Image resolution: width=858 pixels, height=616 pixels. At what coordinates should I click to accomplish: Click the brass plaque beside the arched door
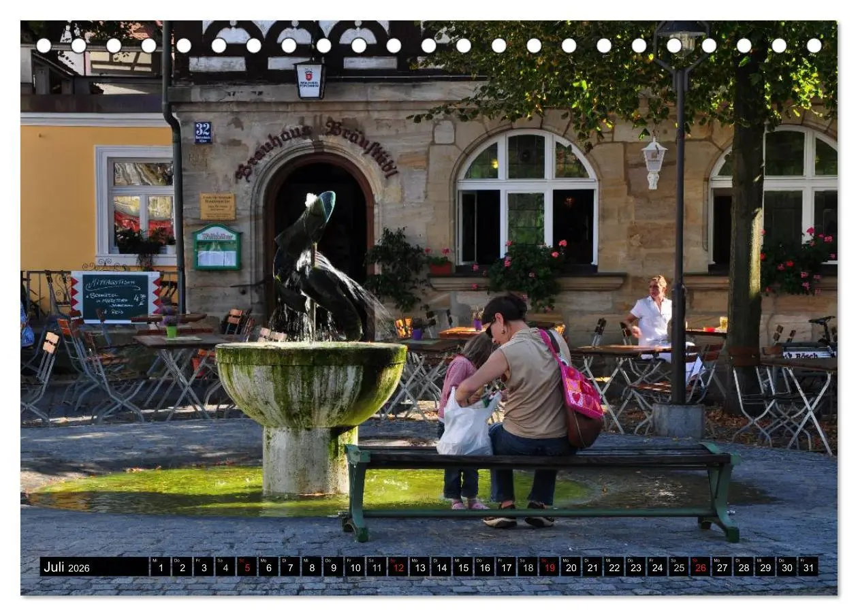click(217, 206)
